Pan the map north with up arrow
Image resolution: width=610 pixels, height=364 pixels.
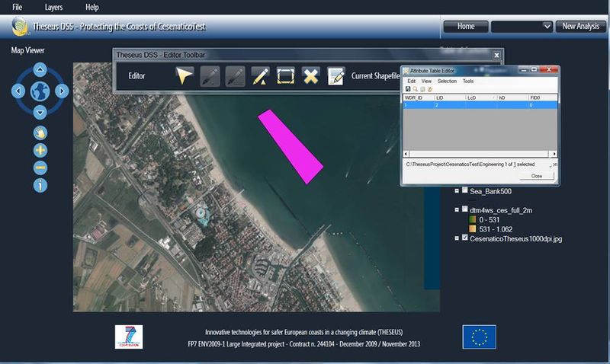(x=40, y=70)
